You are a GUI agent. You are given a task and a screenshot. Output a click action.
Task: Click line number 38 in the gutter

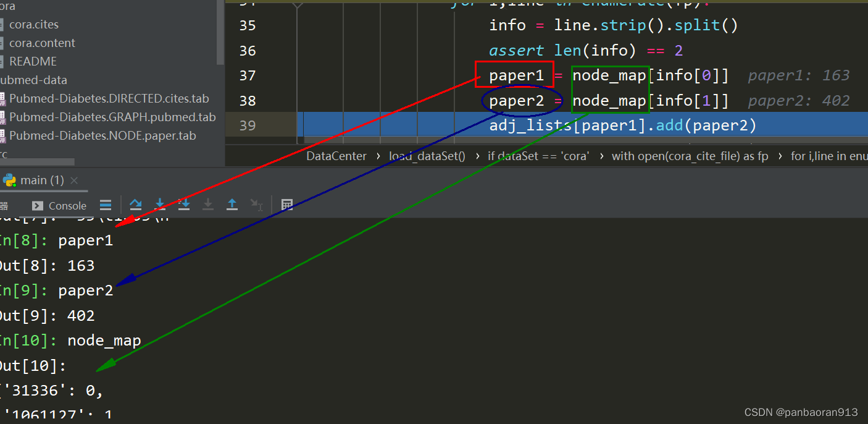[247, 101]
